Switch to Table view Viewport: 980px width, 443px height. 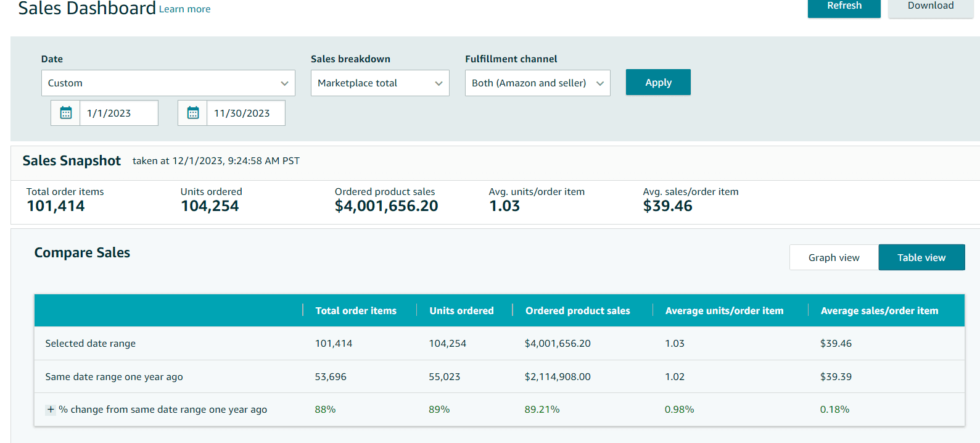pos(921,257)
